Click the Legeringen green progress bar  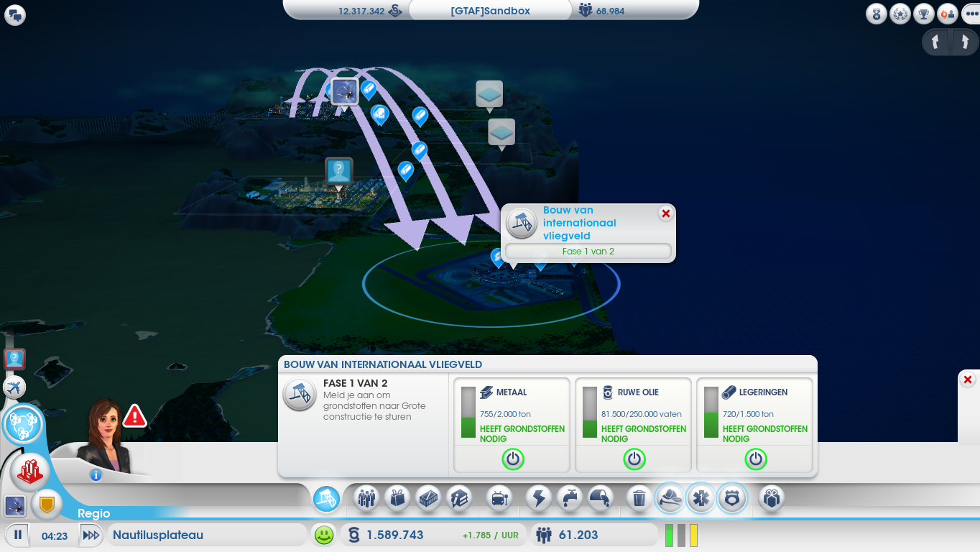pyautogui.click(x=711, y=413)
